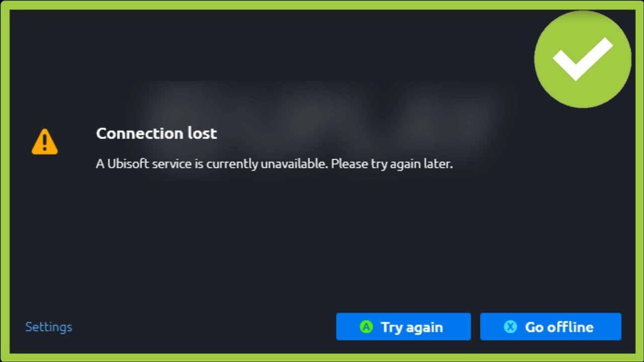Click the Connection lost heading
The width and height of the screenshot is (644, 362).
pyautogui.click(x=156, y=133)
